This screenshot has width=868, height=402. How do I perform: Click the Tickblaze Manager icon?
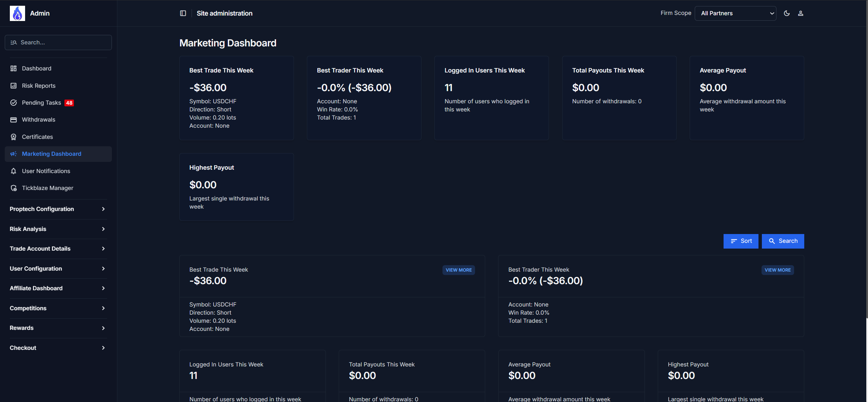point(14,188)
